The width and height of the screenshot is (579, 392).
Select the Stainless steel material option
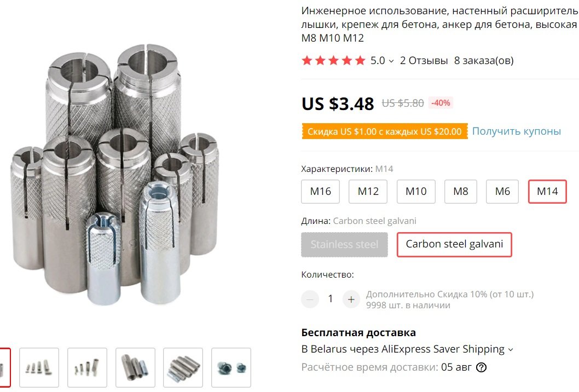point(345,244)
